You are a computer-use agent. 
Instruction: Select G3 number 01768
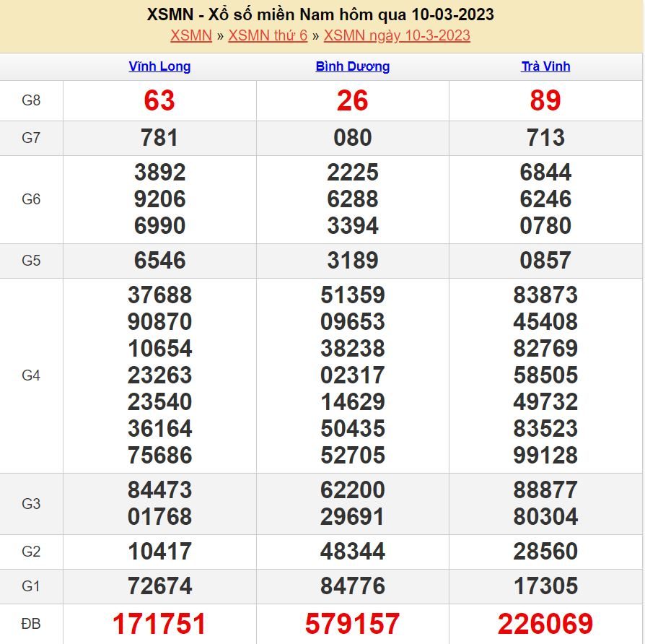click(x=159, y=517)
